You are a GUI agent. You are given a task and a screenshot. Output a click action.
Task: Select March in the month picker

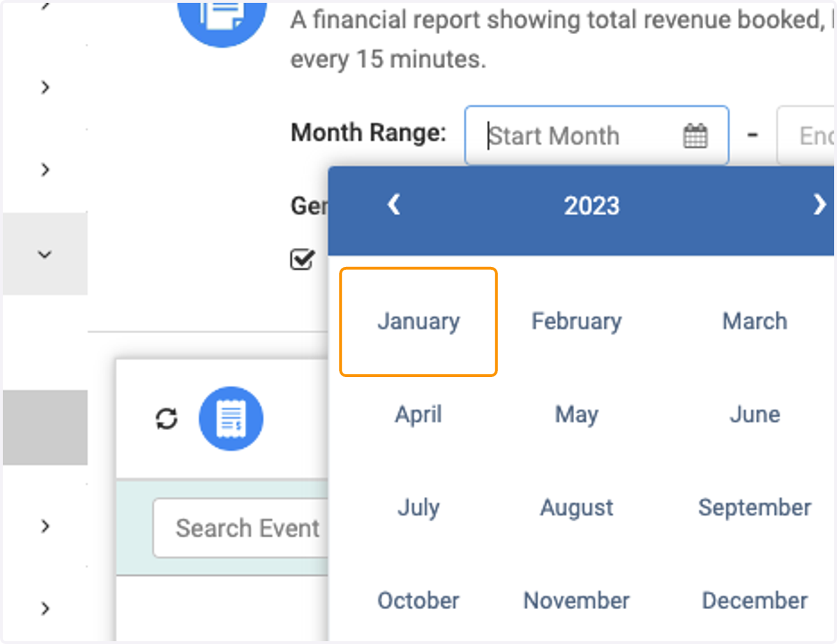click(x=755, y=321)
